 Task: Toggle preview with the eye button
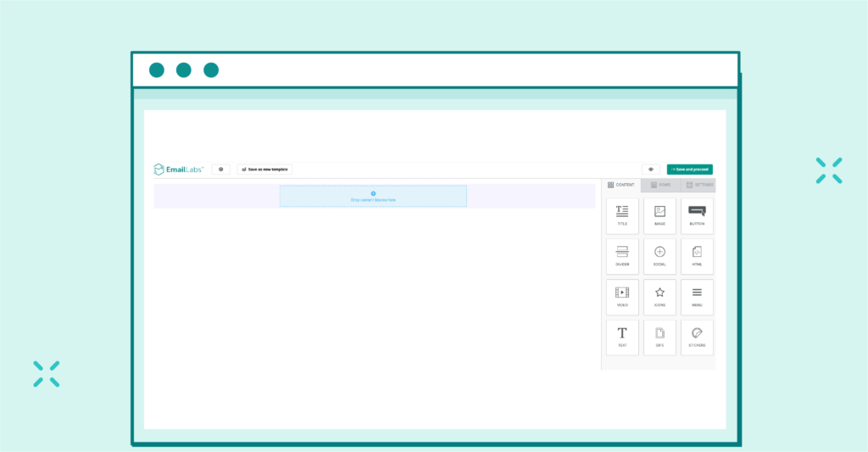651,170
